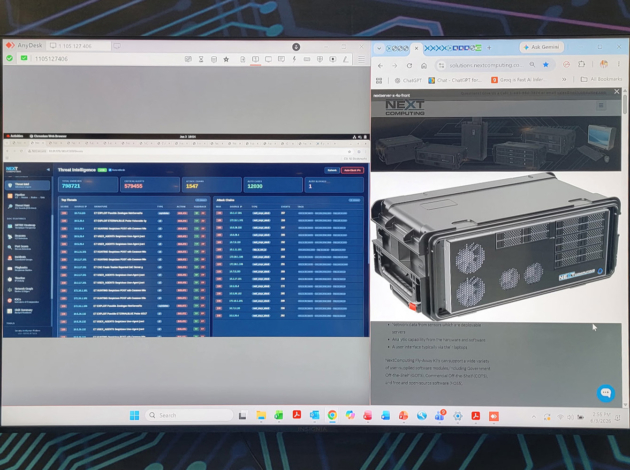Click the 579455 critical alerts card
Image resolution: width=630 pixels, height=470 pixels.
[x=150, y=184]
